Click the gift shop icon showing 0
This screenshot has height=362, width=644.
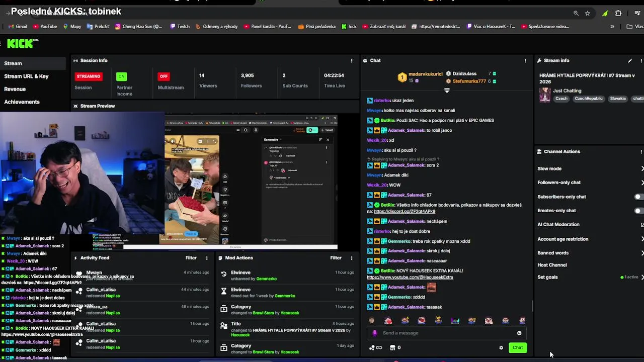tap(395, 347)
